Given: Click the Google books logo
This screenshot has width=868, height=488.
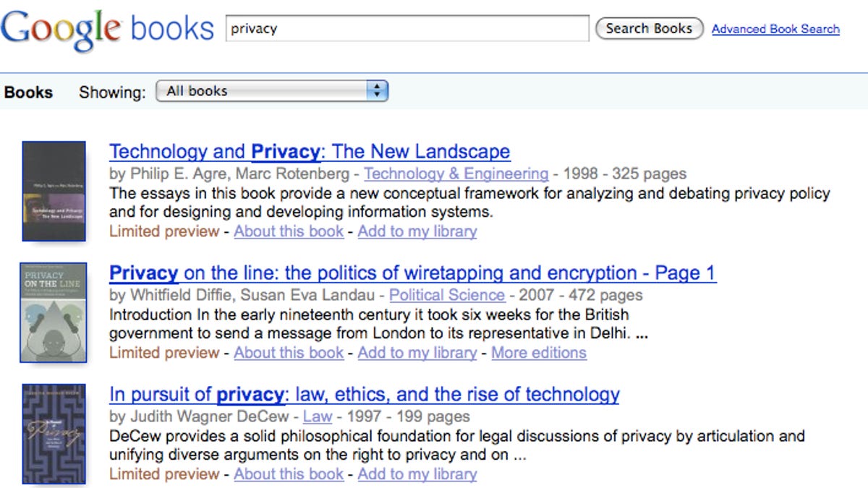Looking at the screenshot, I should pos(107,29).
